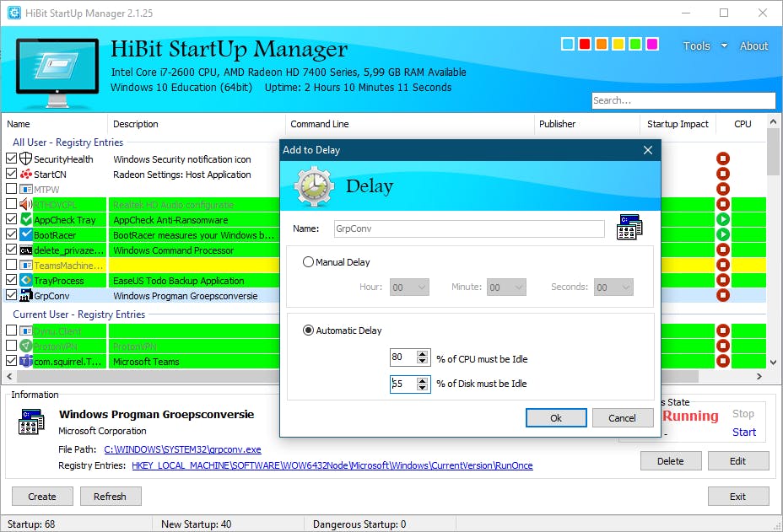
Task: Open the Tools dropdown arrow
Action: pyautogui.click(x=724, y=46)
